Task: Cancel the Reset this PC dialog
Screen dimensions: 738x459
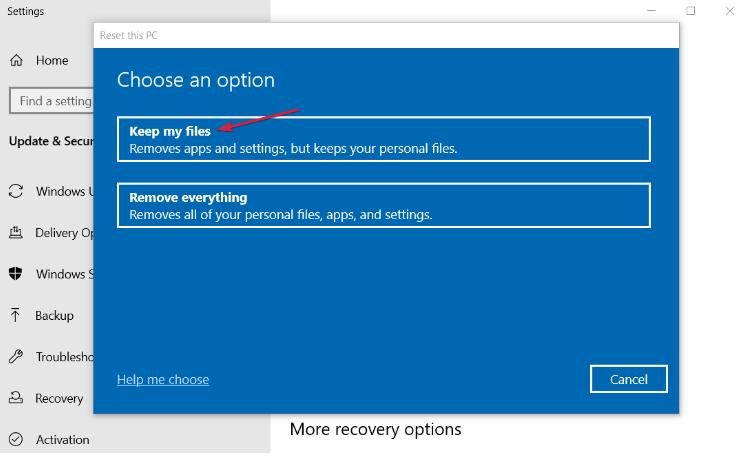Action: coord(628,379)
